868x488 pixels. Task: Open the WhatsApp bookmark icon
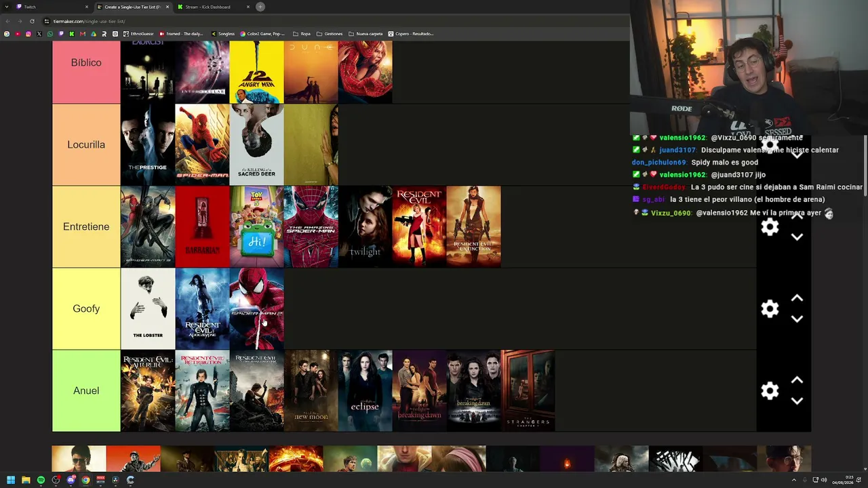[50, 34]
